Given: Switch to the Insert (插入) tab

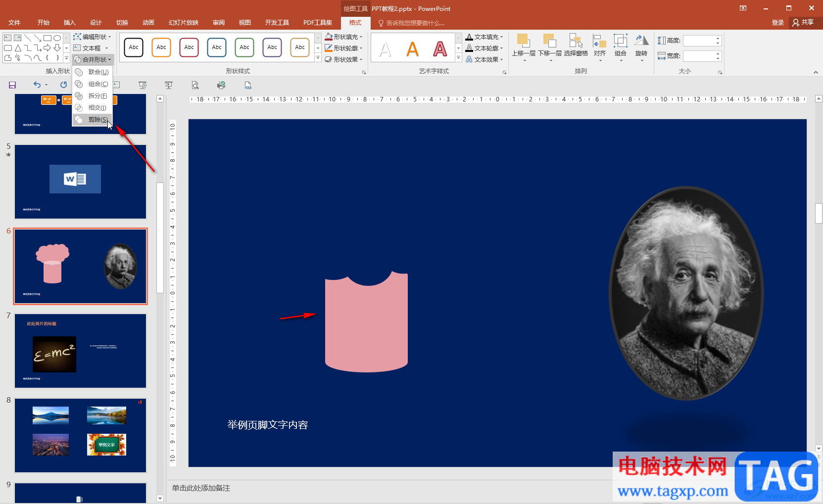Looking at the screenshot, I should coord(70,23).
